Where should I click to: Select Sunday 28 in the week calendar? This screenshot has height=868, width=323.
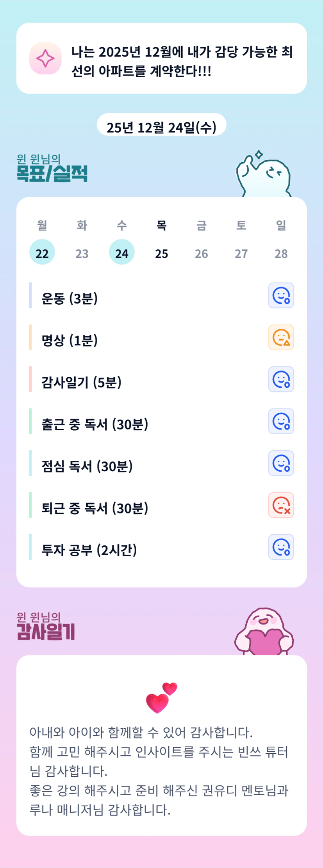coord(281,254)
